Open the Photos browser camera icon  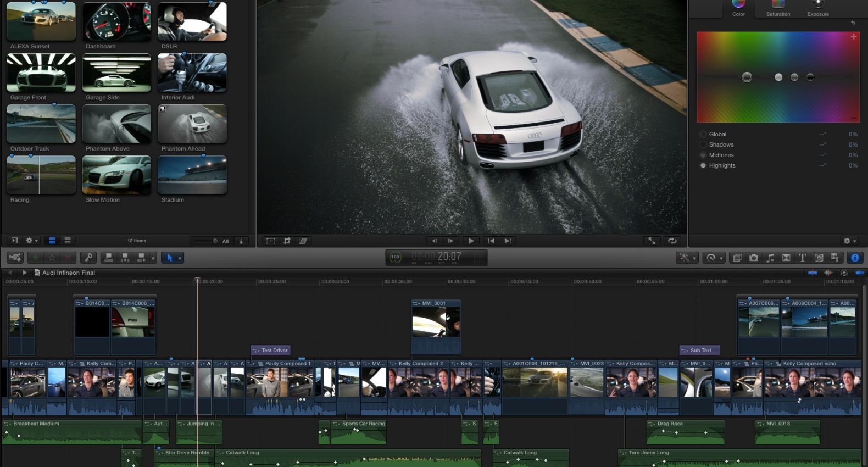coord(754,258)
